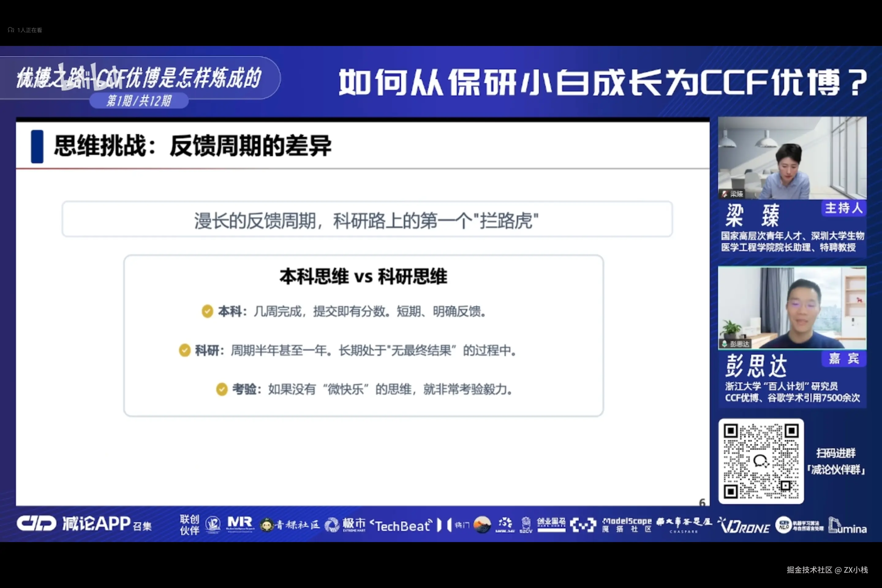
Task: Click the checkmark beside 考验 bullet
Action: click(x=222, y=389)
